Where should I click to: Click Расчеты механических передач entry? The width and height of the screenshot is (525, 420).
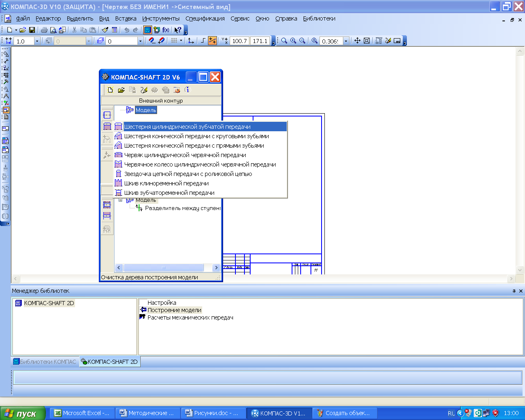[x=190, y=317]
